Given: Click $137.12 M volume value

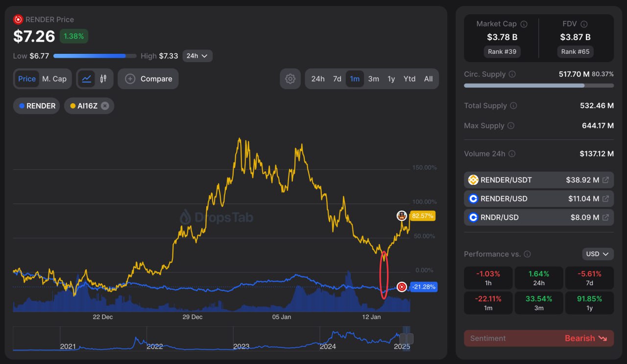Looking at the screenshot, I should [596, 154].
